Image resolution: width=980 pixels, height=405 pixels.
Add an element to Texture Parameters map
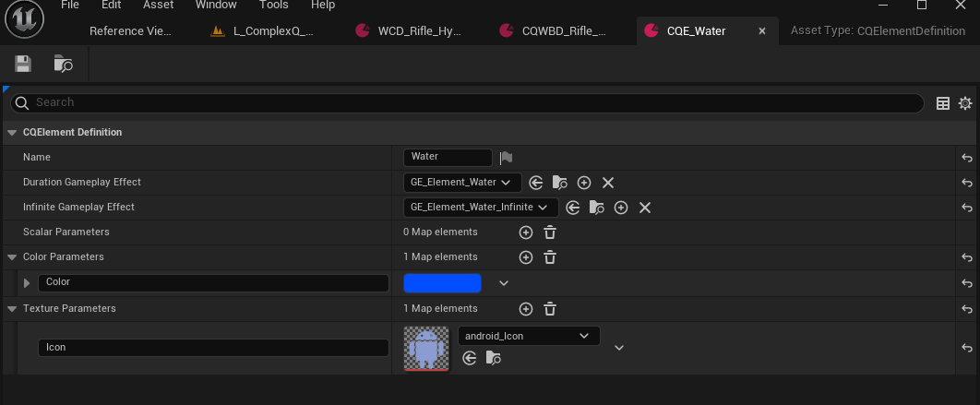[x=526, y=309]
